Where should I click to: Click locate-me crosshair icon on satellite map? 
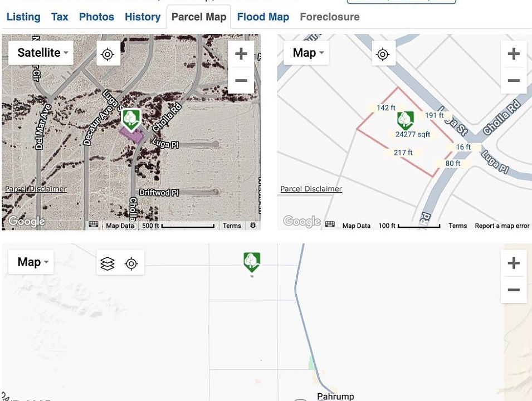coord(108,54)
